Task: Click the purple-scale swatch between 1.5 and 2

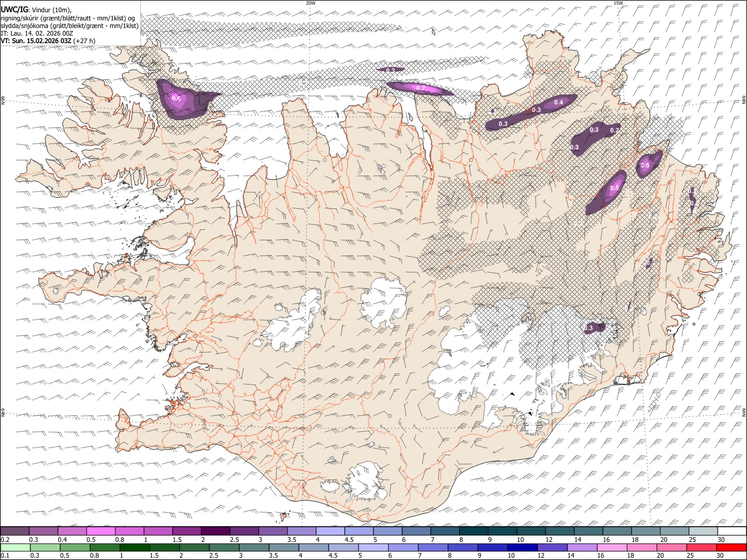Action: point(187,531)
